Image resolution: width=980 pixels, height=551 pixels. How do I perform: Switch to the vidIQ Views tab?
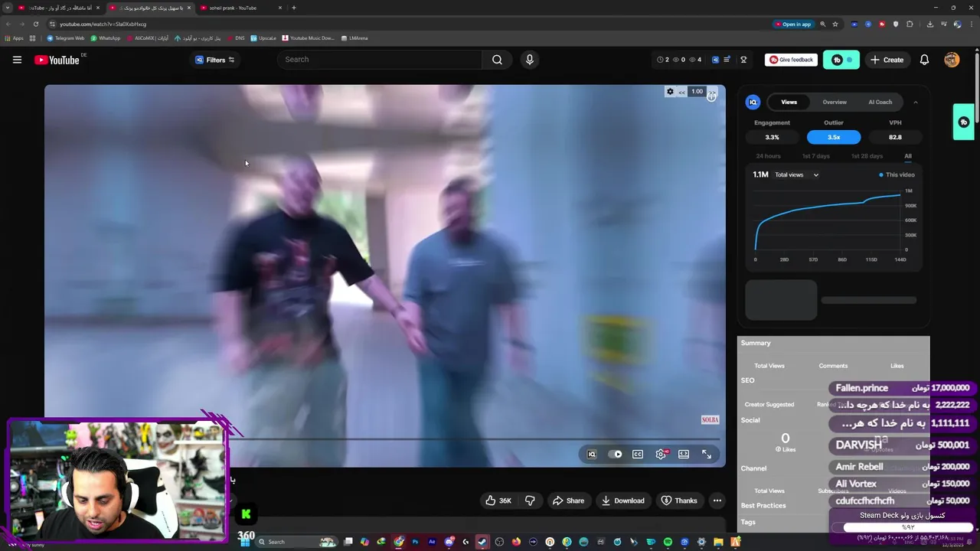(x=789, y=102)
